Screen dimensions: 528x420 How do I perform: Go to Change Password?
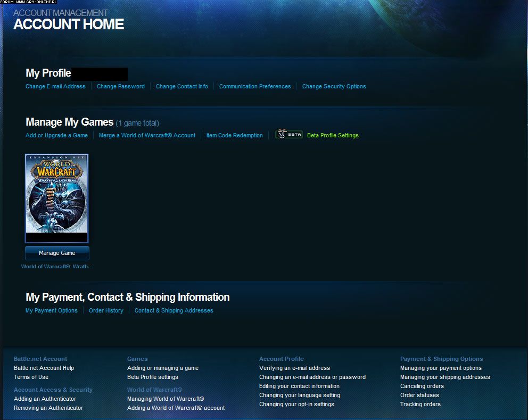click(121, 86)
